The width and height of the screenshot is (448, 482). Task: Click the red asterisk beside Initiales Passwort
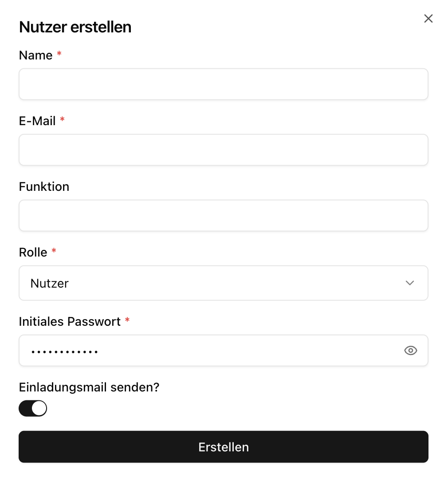(x=127, y=320)
